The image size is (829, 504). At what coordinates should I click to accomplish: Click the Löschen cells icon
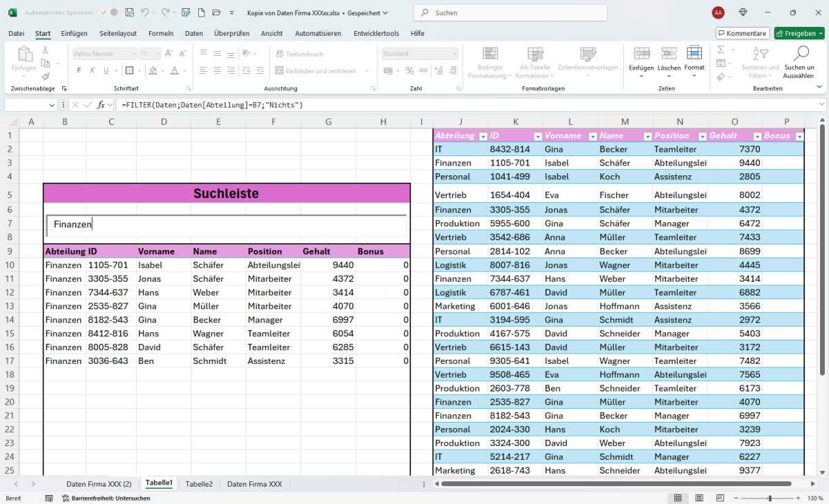[669, 54]
